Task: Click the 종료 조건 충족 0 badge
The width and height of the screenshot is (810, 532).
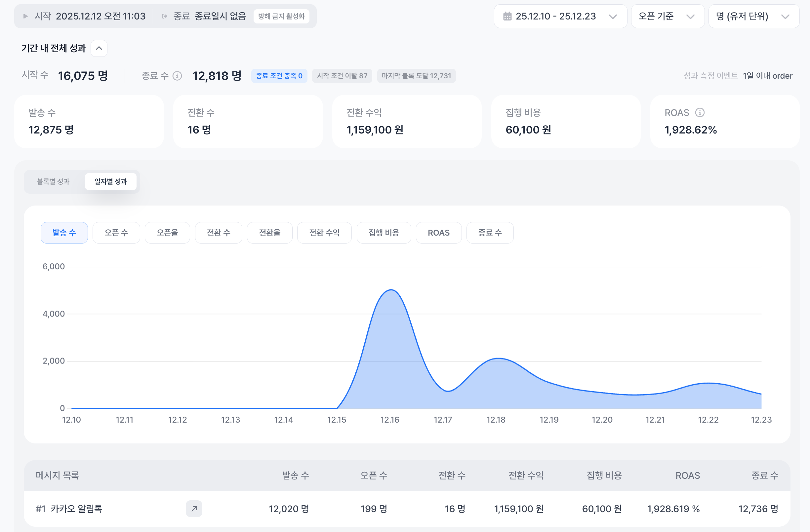Action: tap(279, 76)
